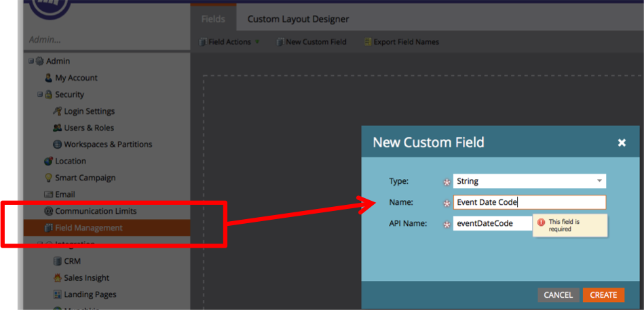This screenshot has width=644, height=310.
Task: Select Login Settings in the tree
Action: [90, 111]
